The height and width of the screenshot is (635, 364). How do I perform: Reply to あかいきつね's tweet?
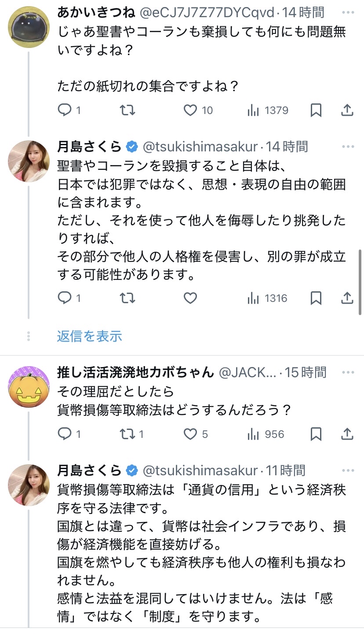pyautogui.click(x=65, y=110)
